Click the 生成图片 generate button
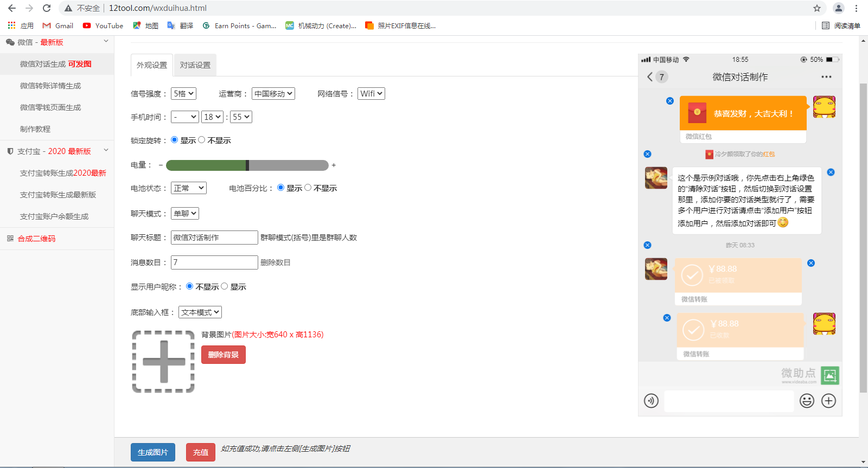The width and height of the screenshot is (868, 468). click(153, 452)
